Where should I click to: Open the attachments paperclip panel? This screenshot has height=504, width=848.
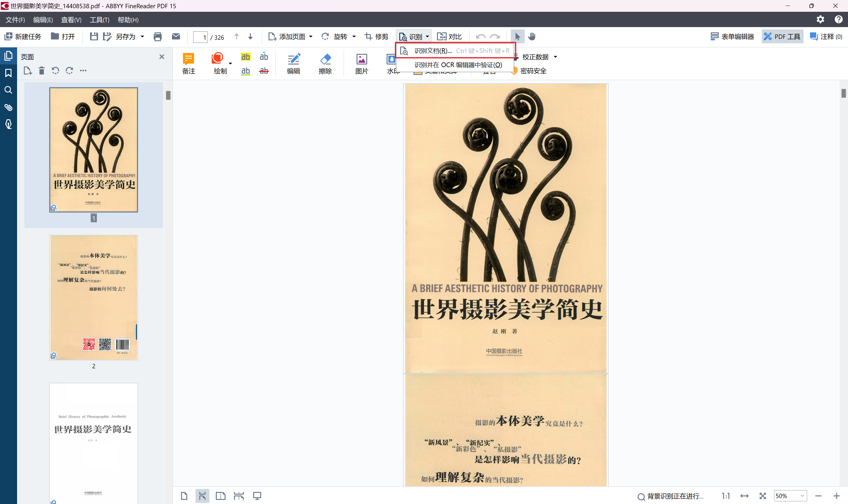pyautogui.click(x=8, y=107)
